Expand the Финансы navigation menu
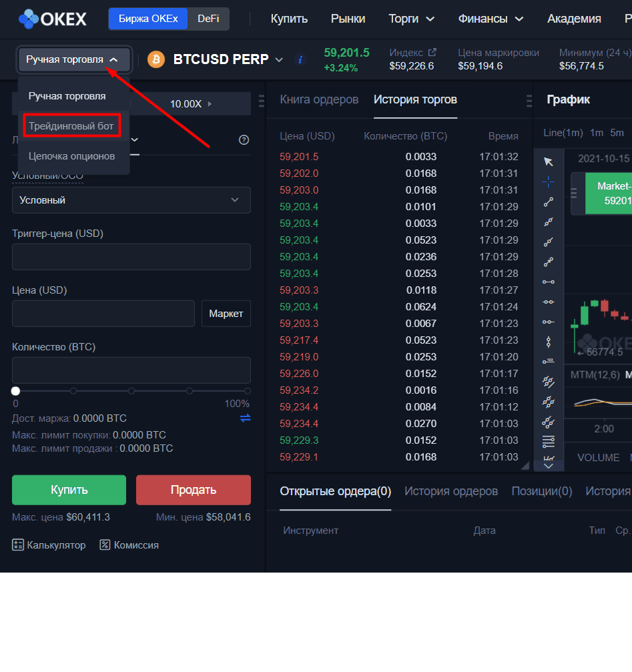Image resolution: width=632 pixels, height=672 pixels. (x=491, y=19)
